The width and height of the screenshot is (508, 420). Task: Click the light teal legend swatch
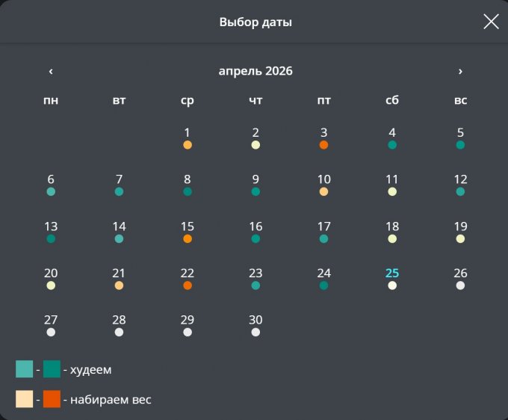(x=25, y=369)
